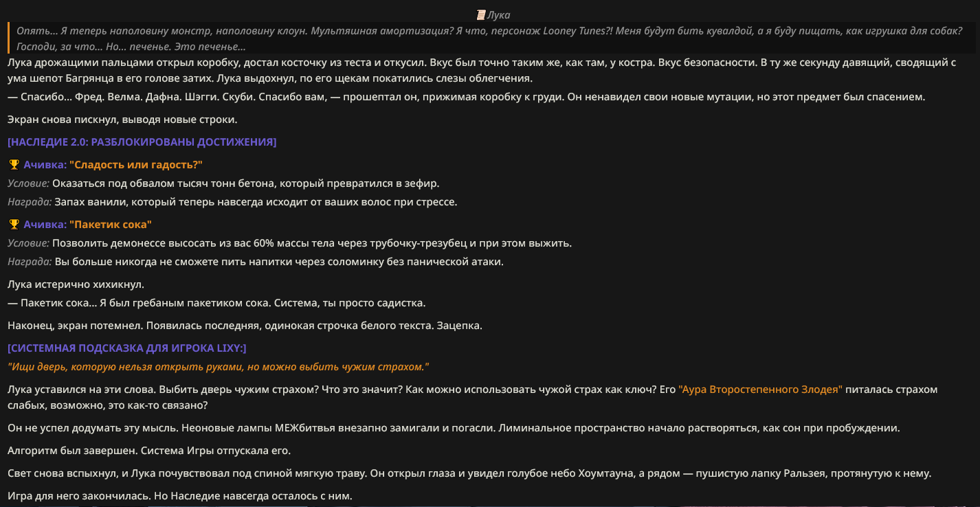Click the achievement title "Сладость или гадость?"
This screenshot has width=980, height=507.
(136, 165)
